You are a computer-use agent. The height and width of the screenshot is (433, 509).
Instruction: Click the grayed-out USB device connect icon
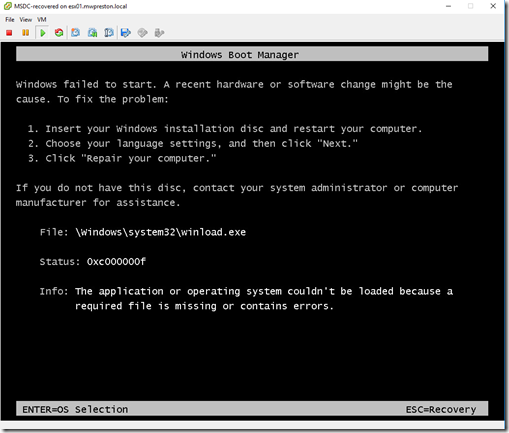[159, 33]
